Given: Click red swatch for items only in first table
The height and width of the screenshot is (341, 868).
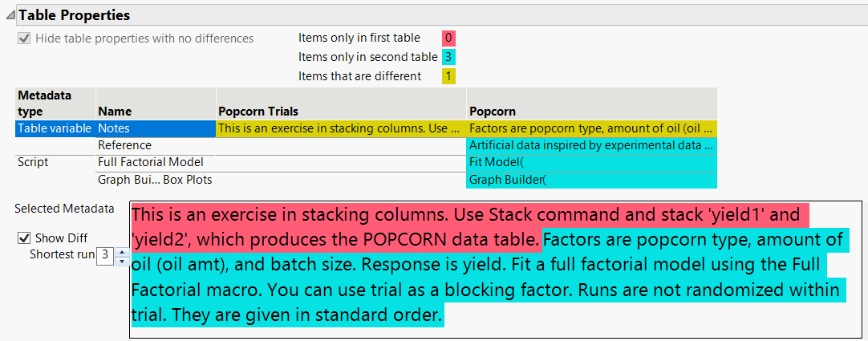Looking at the screenshot, I should [448, 38].
